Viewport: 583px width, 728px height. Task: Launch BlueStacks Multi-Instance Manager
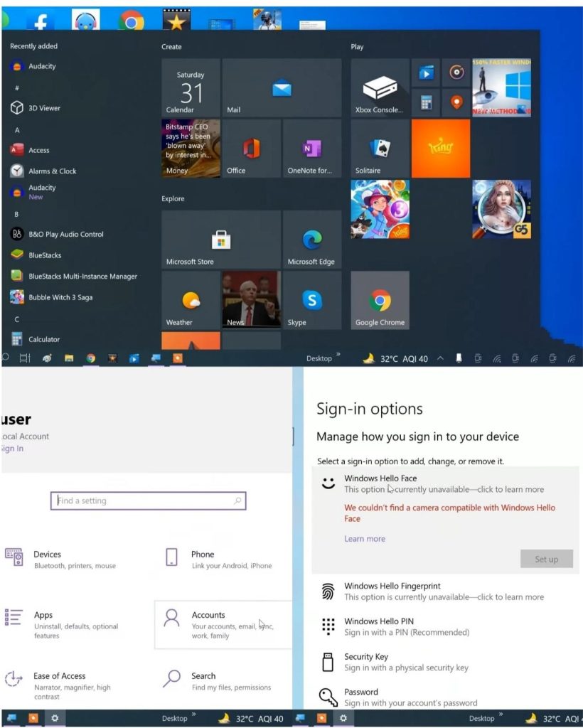[x=74, y=276]
